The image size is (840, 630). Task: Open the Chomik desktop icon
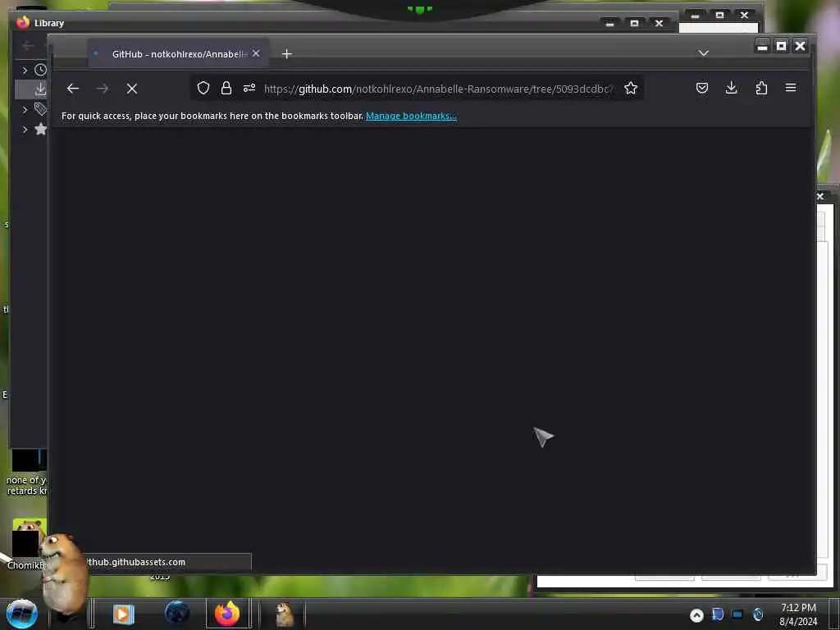point(27,544)
